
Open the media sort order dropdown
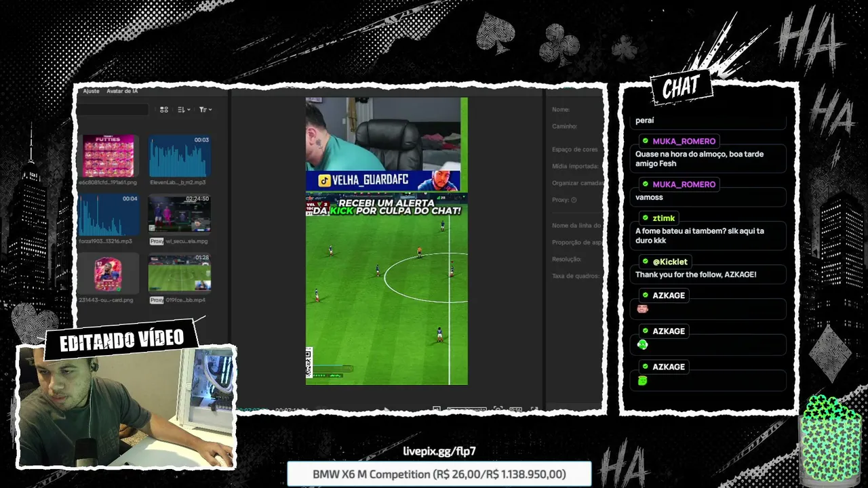(x=184, y=109)
